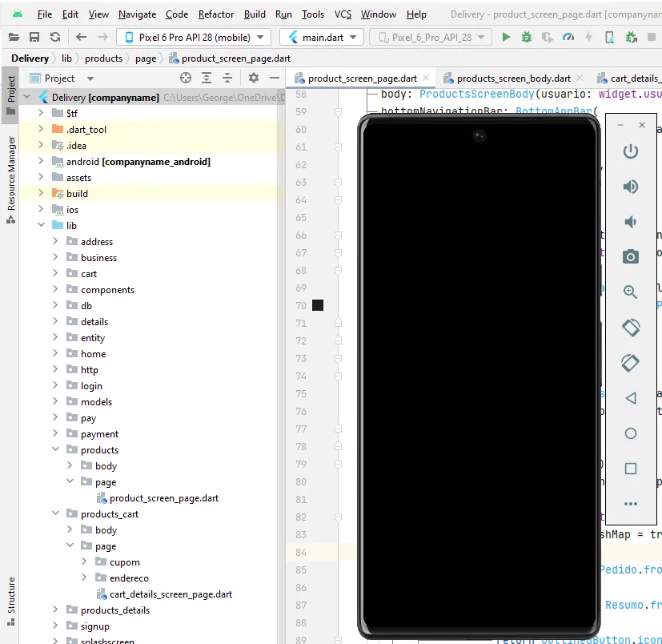Click the black color swatch on line 70
The height and width of the screenshot is (644, 662).
[318, 305]
